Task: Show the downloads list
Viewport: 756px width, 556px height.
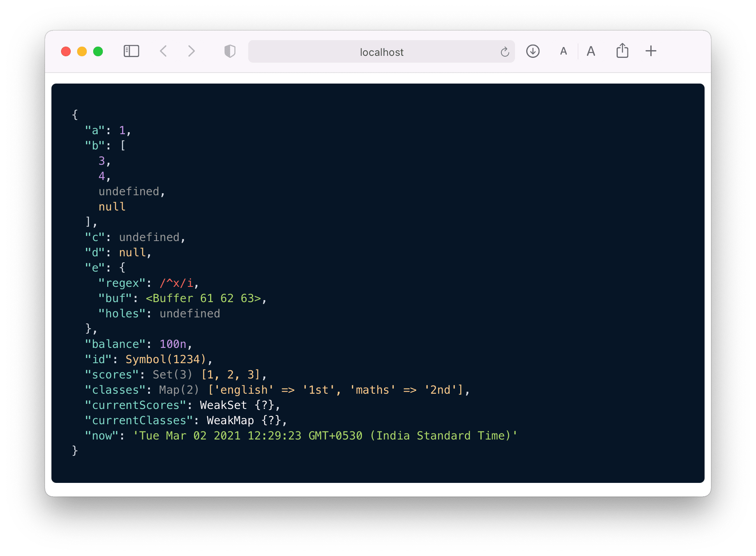Action: pyautogui.click(x=533, y=51)
